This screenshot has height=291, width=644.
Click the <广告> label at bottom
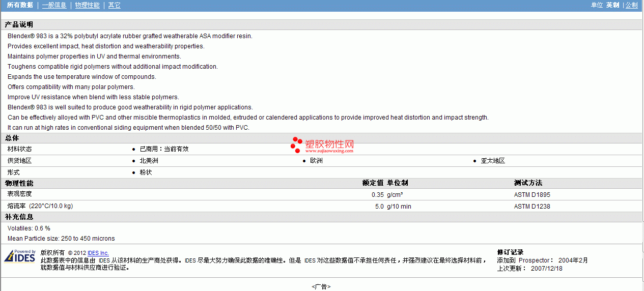pos(321,286)
